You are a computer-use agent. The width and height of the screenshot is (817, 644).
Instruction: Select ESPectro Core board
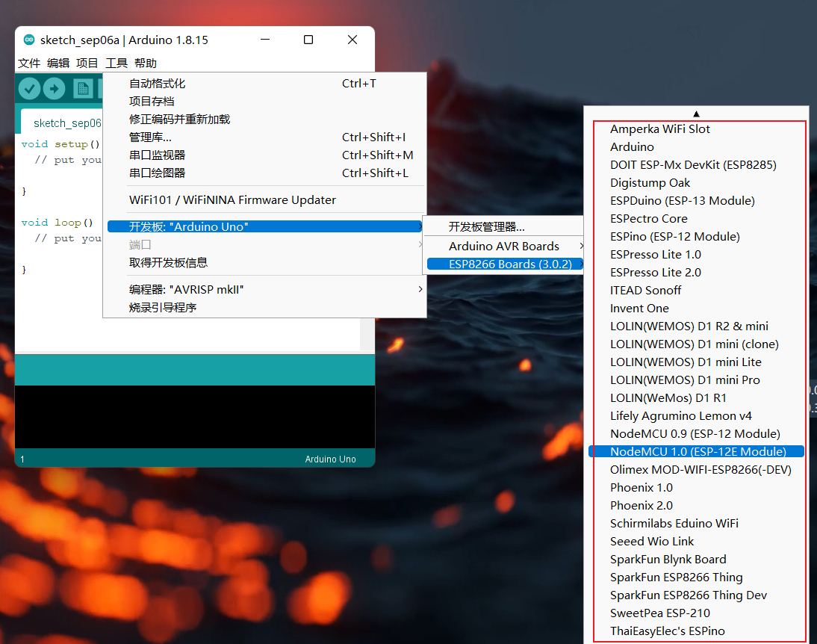pyautogui.click(x=696, y=218)
